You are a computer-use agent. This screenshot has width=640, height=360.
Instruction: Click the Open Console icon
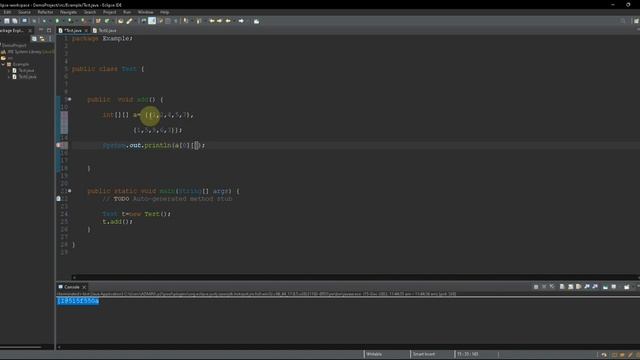tap(627, 287)
